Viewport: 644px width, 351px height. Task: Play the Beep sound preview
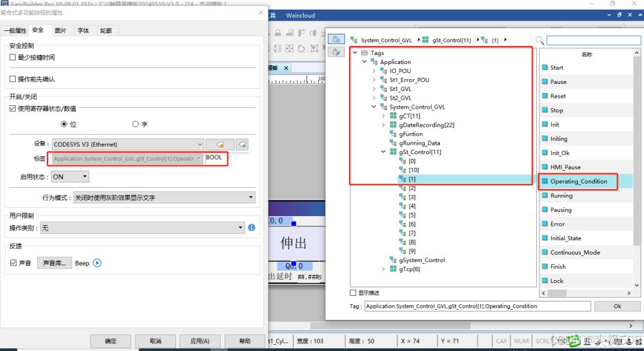coord(97,263)
